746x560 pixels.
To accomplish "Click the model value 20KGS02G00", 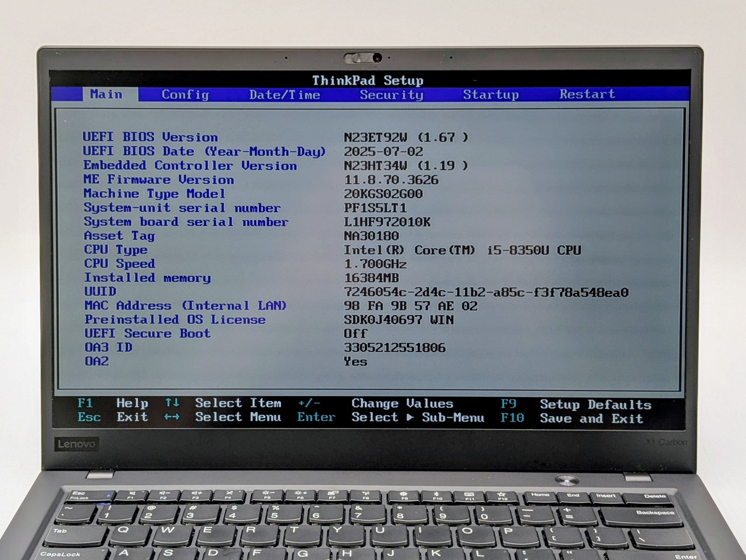I will [x=383, y=194].
